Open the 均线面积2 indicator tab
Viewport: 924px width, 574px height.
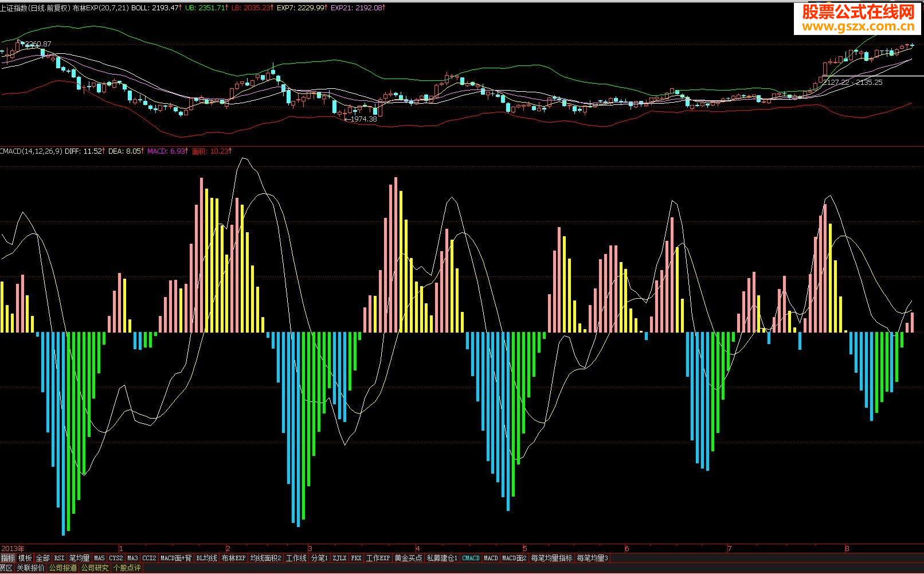266,558
